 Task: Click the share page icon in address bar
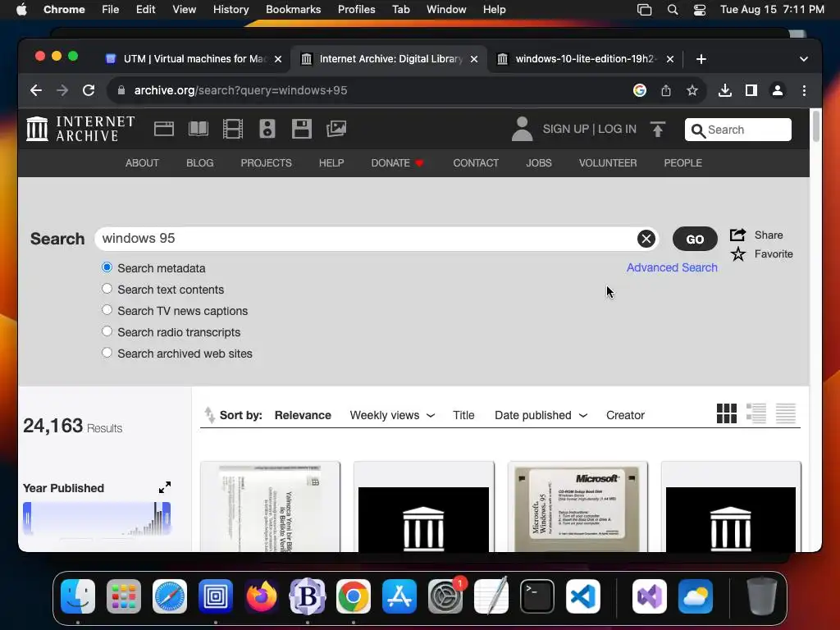tap(666, 90)
